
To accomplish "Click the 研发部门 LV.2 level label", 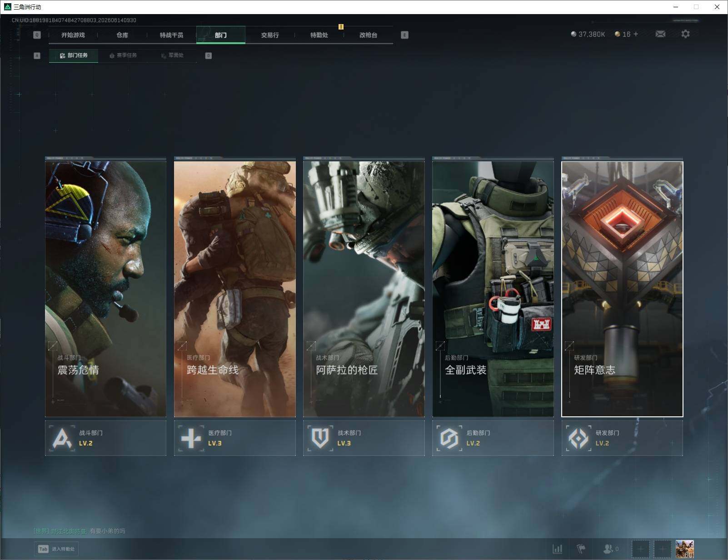I will [x=602, y=443].
